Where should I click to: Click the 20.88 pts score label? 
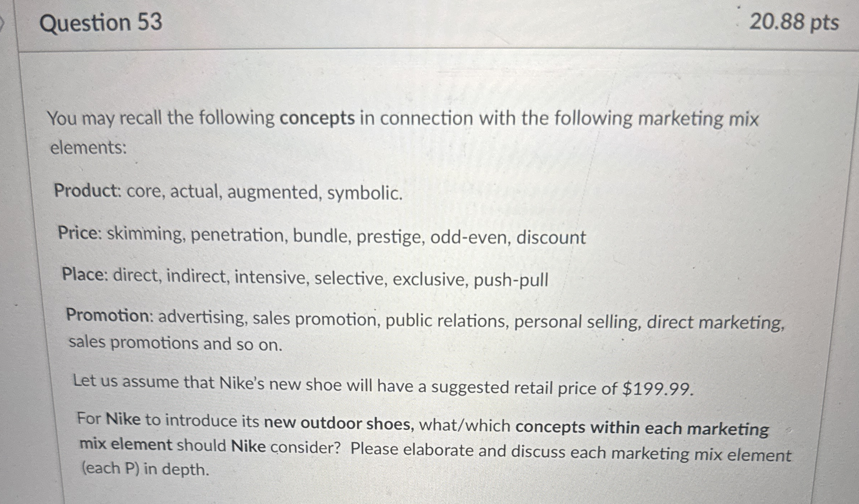[794, 22]
